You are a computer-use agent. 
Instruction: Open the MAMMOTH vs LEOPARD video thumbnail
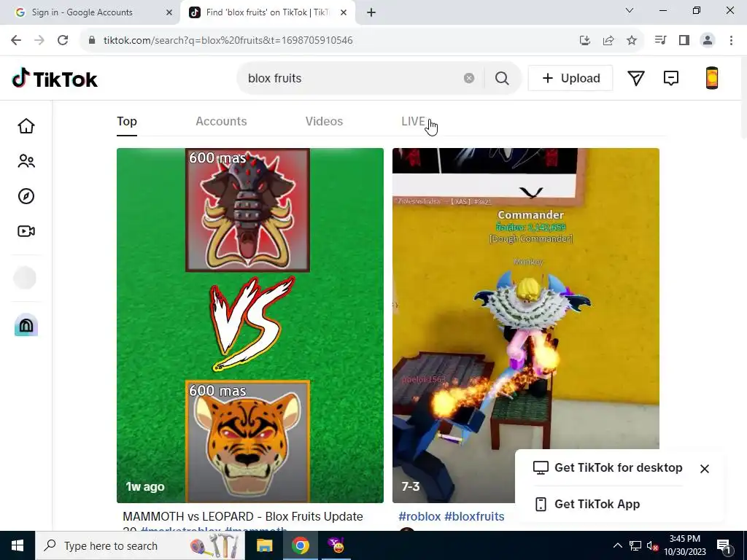point(250,325)
